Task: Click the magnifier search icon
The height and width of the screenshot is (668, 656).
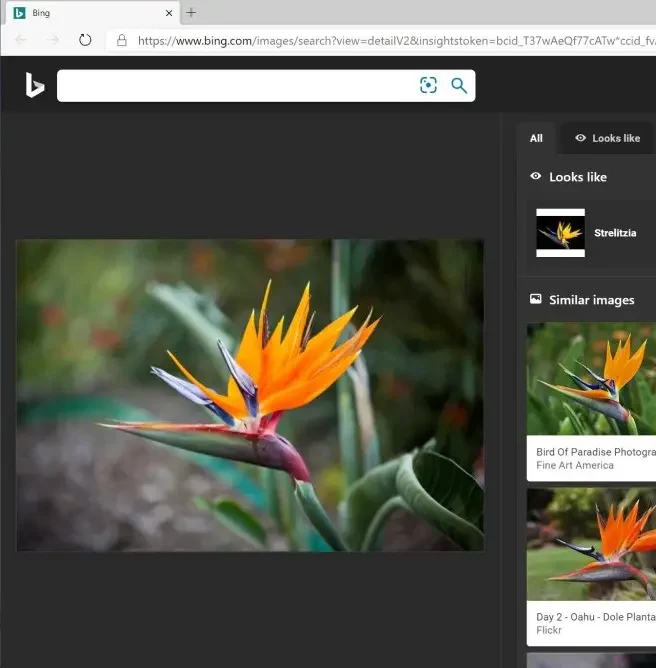Action: [x=459, y=86]
